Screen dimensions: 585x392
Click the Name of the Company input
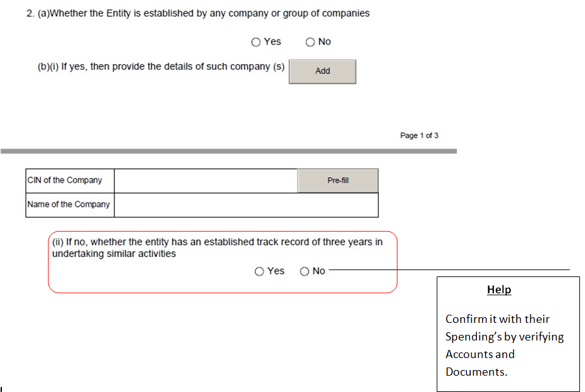[246, 205]
